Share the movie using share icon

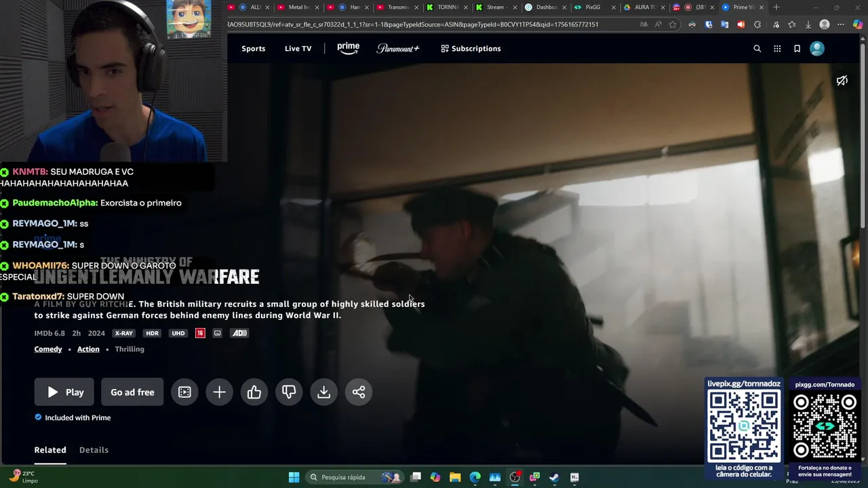pos(359,392)
